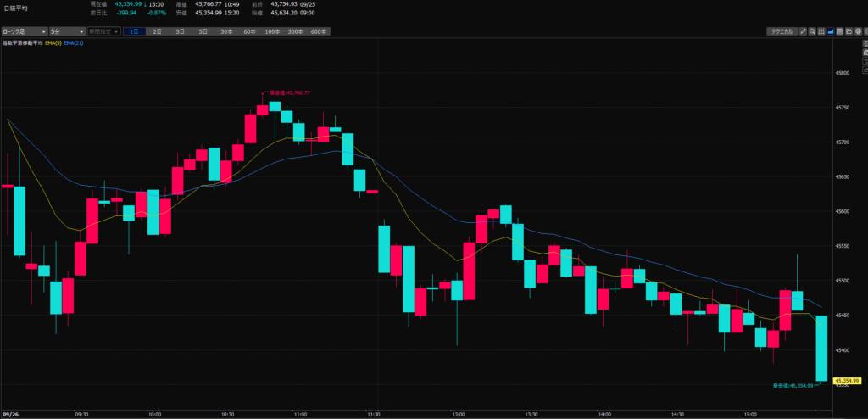The width and height of the screenshot is (868, 419).
Task: Click the zoom-out magnifier icon
Action: click(813, 31)
